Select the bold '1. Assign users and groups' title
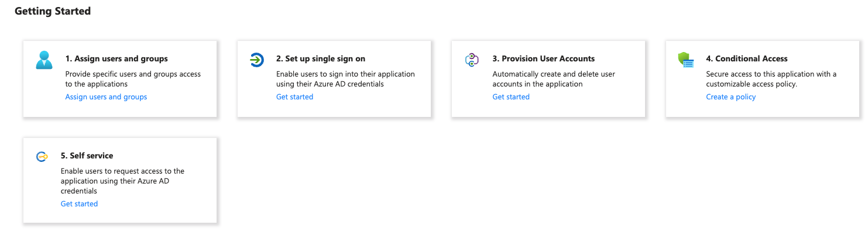This screenshot has width=868, height=235. tap(116, 59)
